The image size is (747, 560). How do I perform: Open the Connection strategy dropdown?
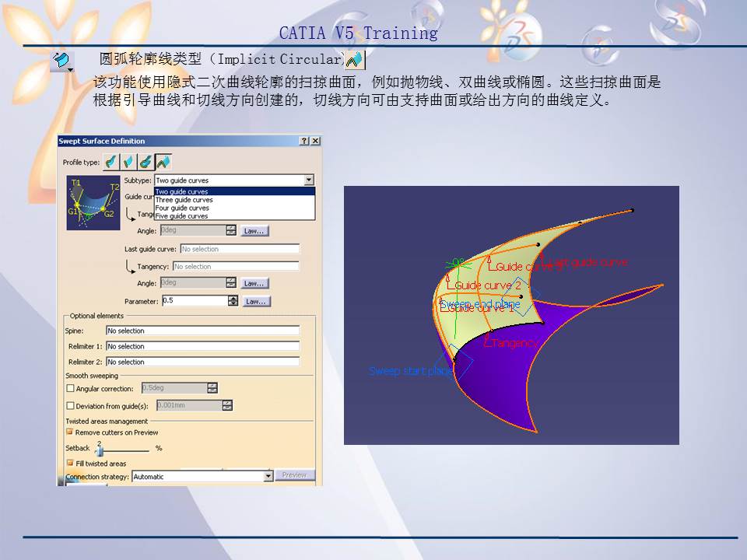click(x=268, y=474)
